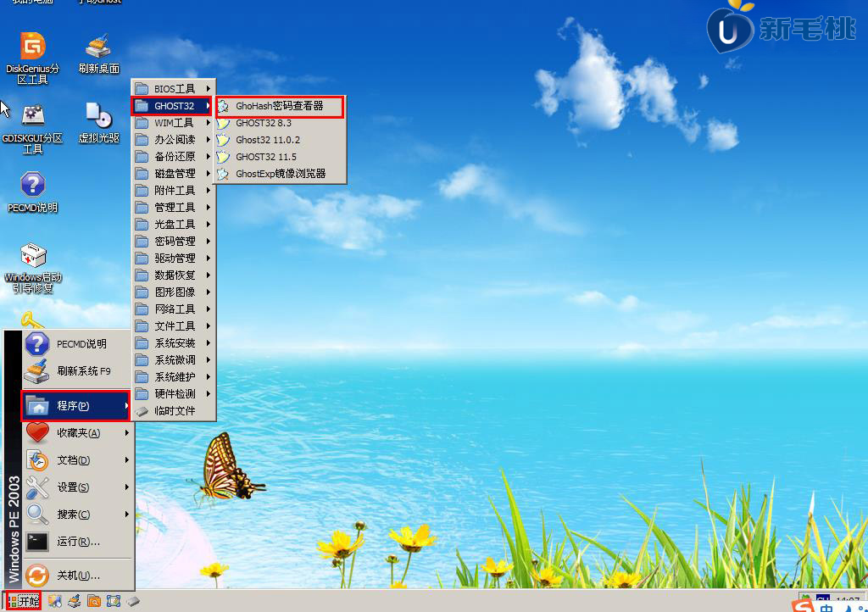Image resolution: width=868 pixels, height=612 pixels.
Task: Open the 数据恢复 programs folder
Action: 173,275
